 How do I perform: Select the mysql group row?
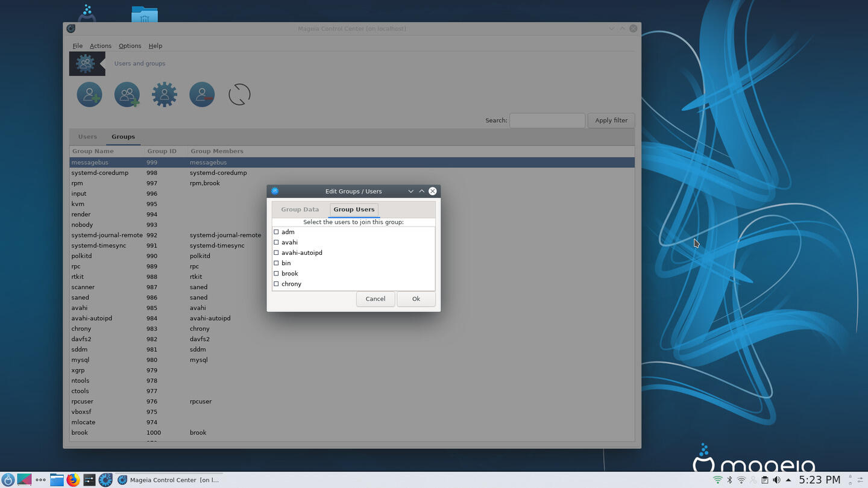tap(352, 360)
